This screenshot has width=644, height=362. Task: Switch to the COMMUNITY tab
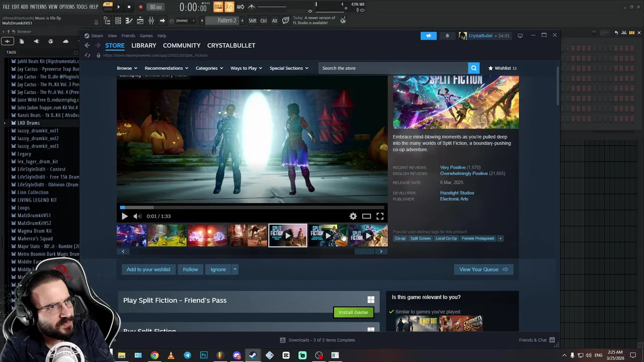pos(182,45)
